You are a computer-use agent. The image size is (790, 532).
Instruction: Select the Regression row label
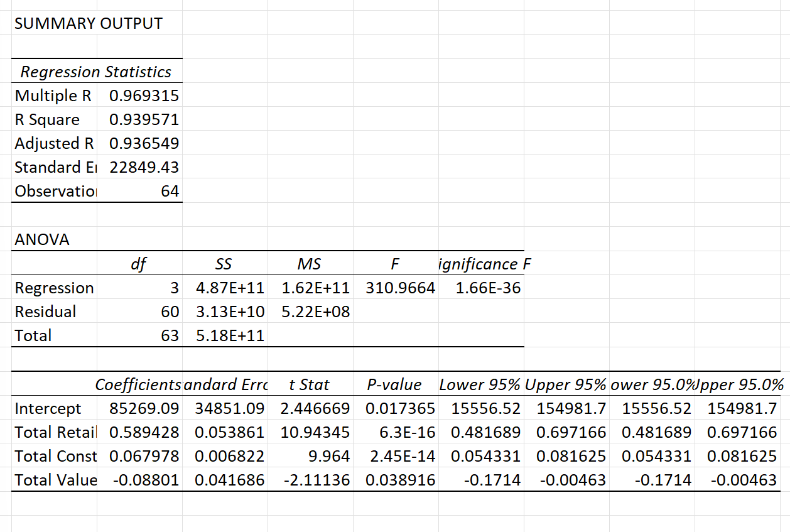pos(54,288)
